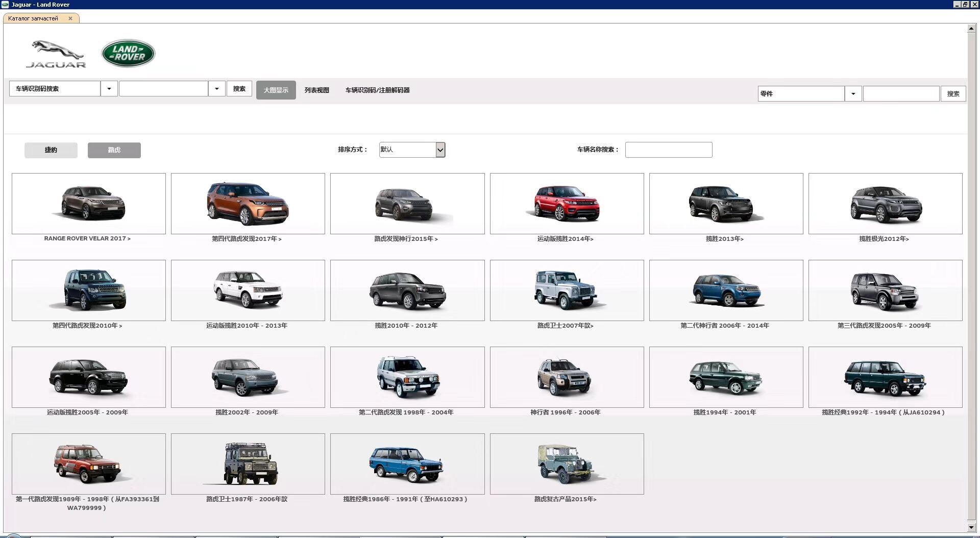Focus the VIN search input field
Viewport: 980px width, 538px height.
tap(163, 89)
